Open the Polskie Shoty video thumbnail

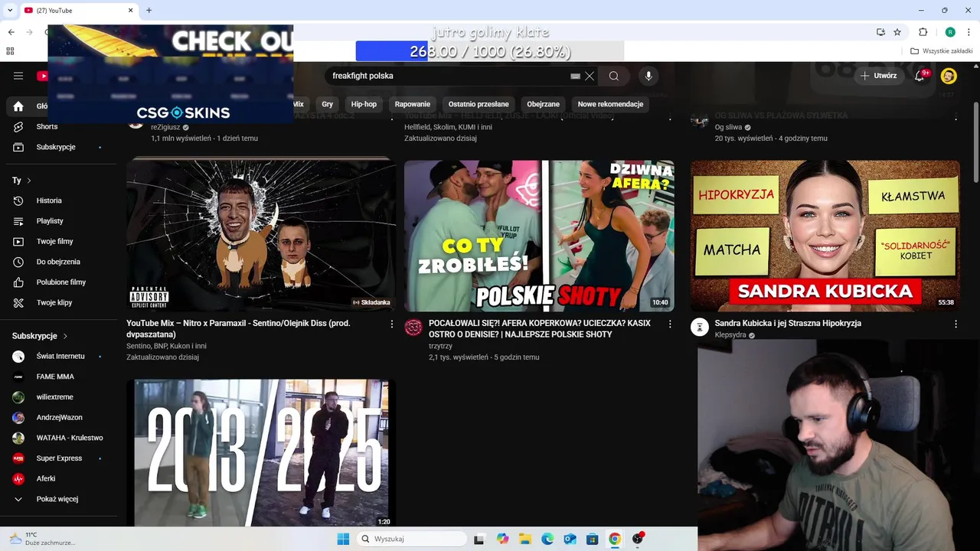[539, 235]
